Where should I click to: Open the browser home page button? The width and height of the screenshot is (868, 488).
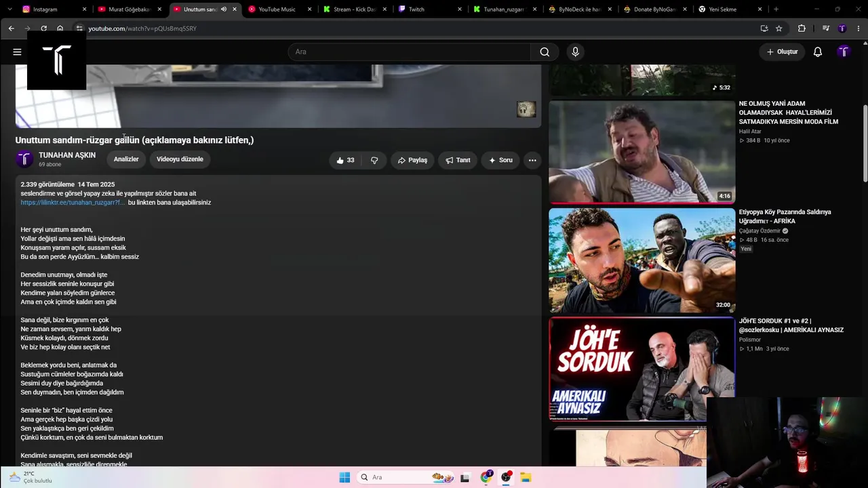[60, 28]
